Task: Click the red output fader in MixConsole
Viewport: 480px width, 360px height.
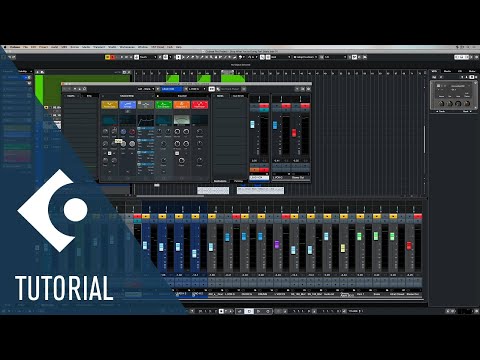Action: click(x=409, y=246)
